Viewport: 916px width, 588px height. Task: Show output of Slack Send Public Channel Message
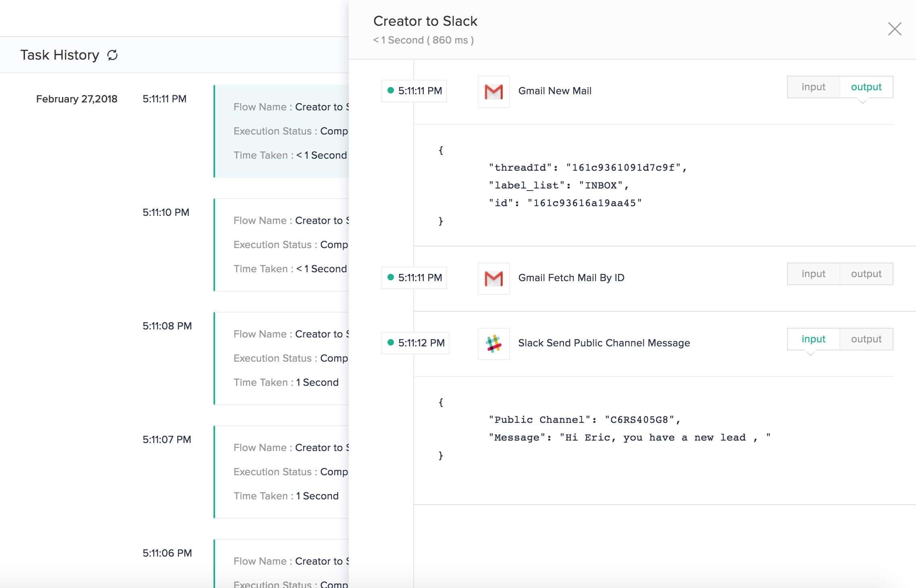tap(866, 339)
